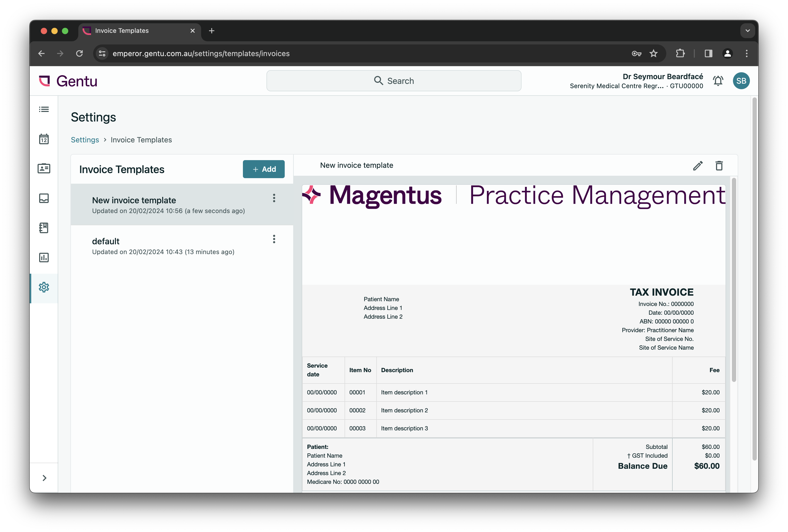
Task: Click the Search field
Action: pyautogui.click(x=394, y=81)
